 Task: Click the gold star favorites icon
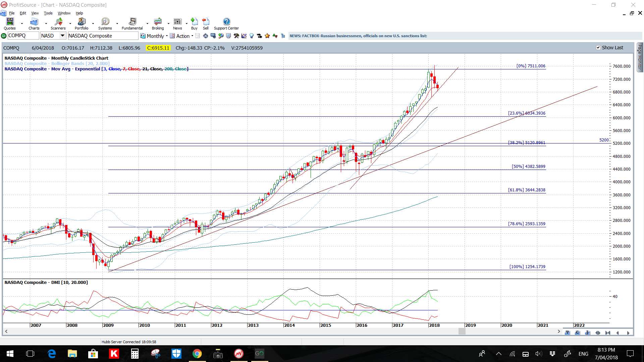267,36
